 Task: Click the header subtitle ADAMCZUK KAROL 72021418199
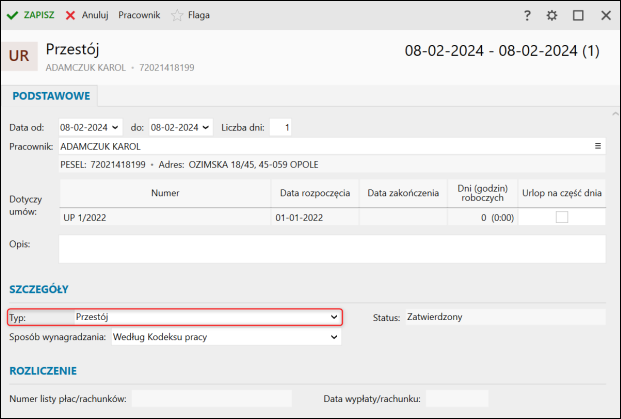[120, 68]
